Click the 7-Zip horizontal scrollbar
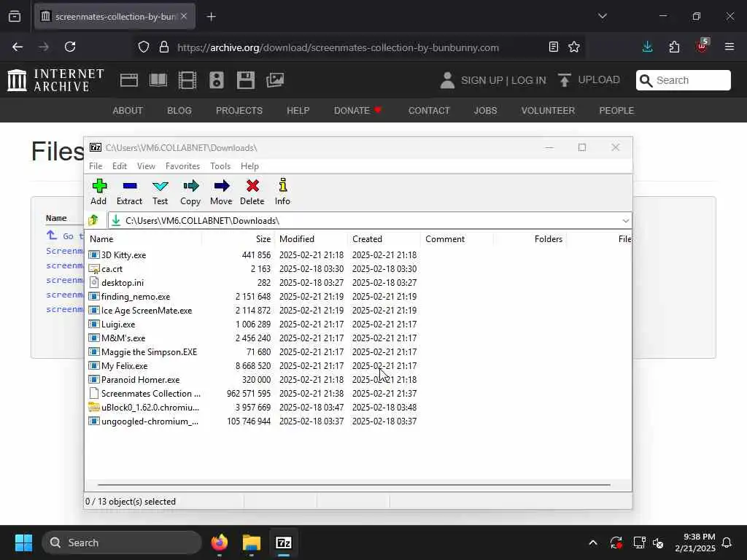The width and height of the screenshot is (747, 560). [354, 485]
